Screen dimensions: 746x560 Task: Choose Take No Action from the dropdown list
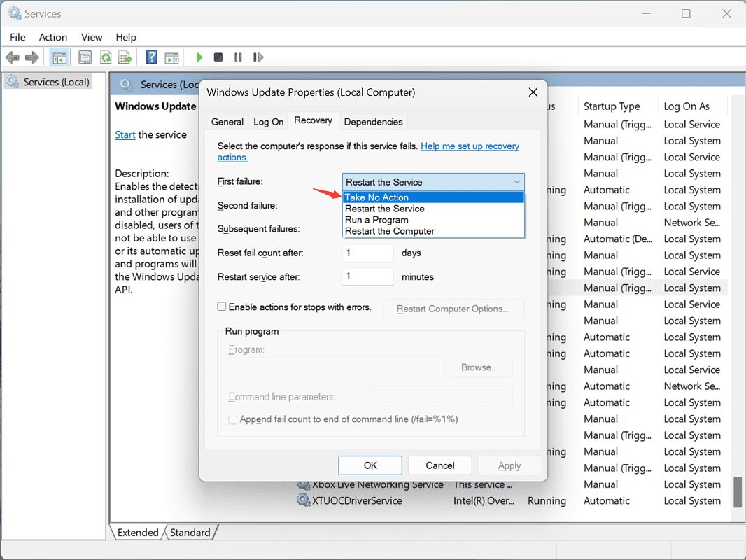433,197
